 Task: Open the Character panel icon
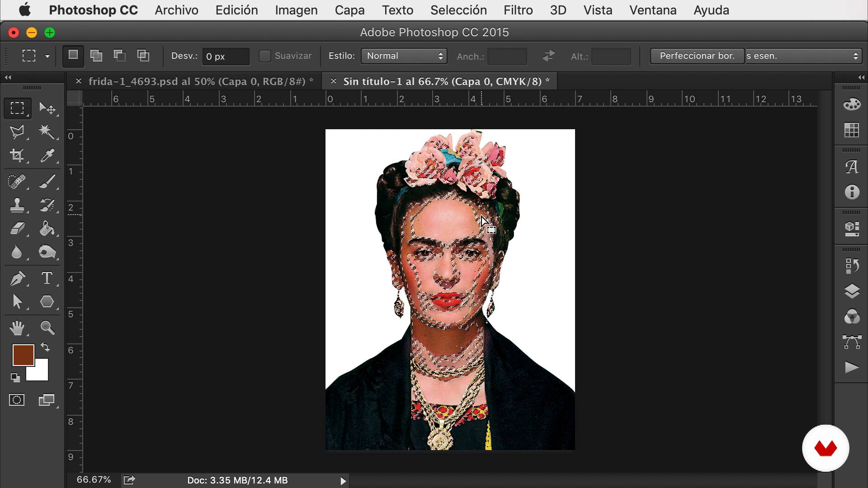coord(852,167)
